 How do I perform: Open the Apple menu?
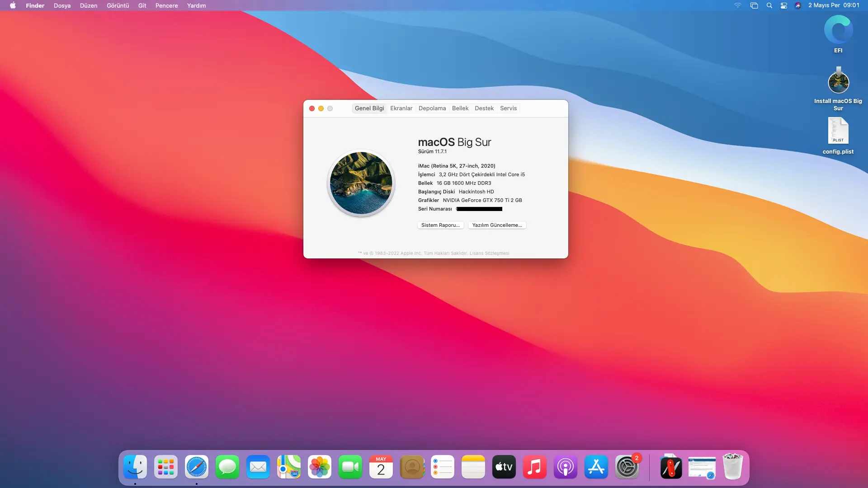13,5
